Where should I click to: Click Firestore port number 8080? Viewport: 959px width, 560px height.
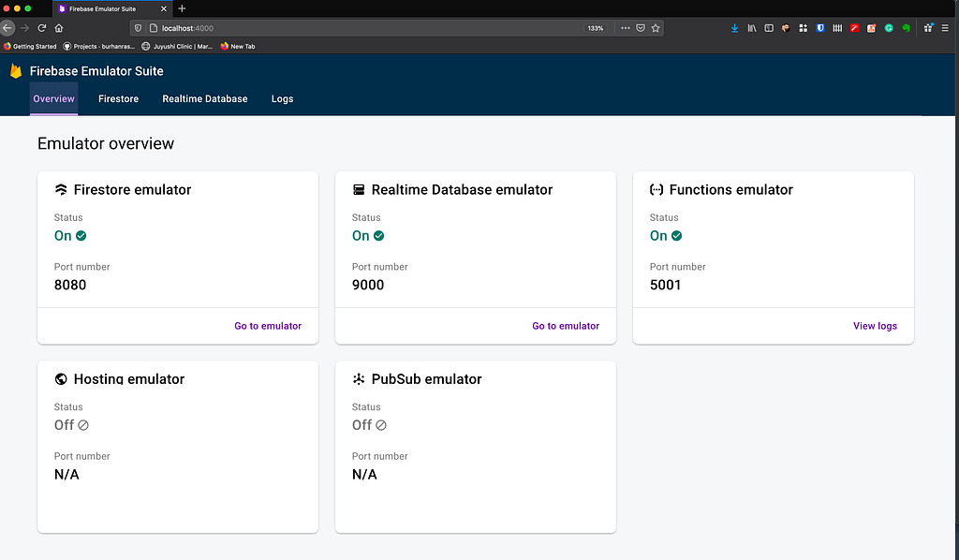70,285
